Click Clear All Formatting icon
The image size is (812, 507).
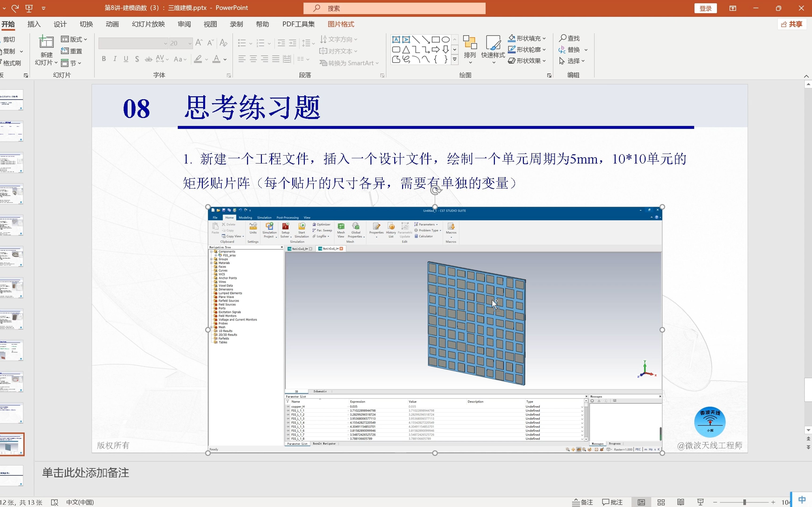point(223,43)
